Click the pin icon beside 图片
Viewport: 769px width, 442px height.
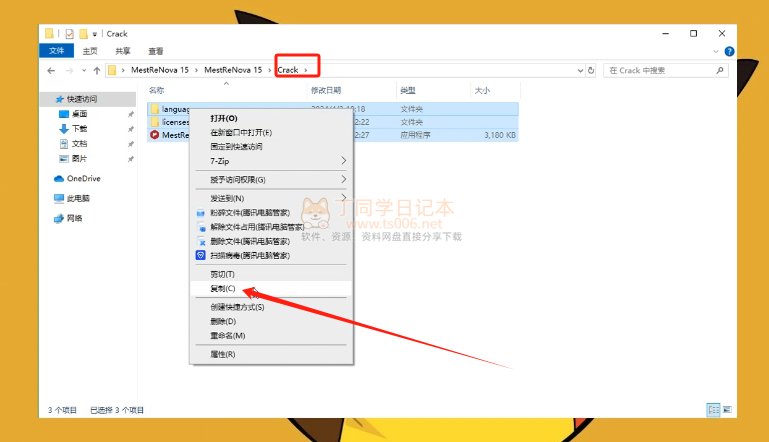pos(130,159)
